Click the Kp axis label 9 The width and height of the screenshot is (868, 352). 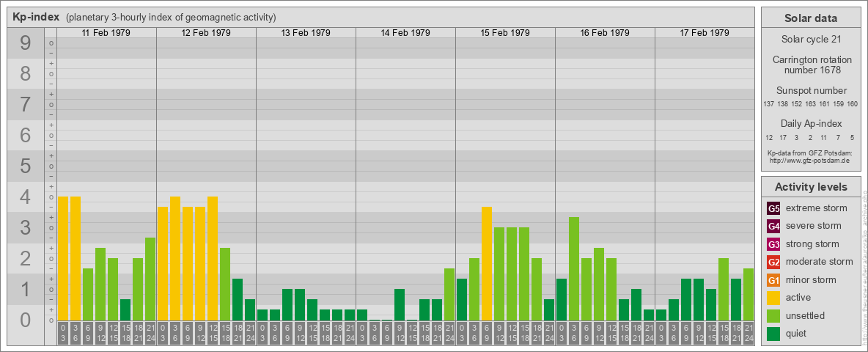[x=26, y=43]
